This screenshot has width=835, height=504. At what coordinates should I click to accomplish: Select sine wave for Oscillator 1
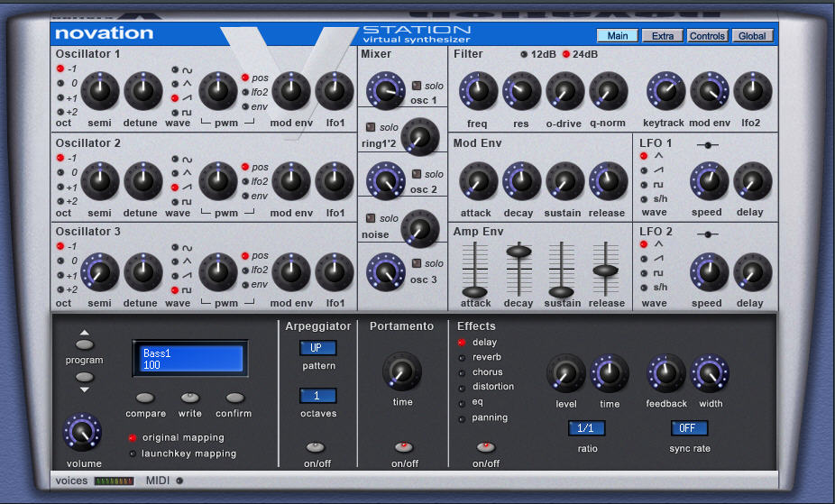point(175,69)
